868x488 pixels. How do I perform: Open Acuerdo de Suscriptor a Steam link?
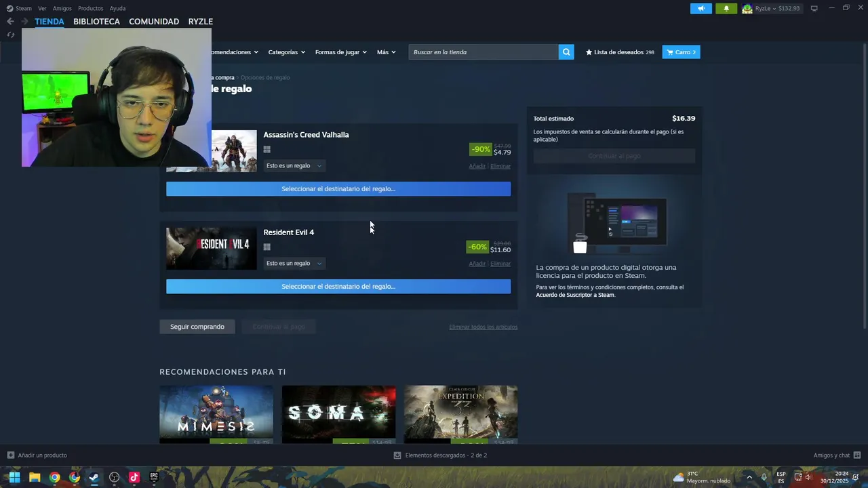(x=575, y=295)
